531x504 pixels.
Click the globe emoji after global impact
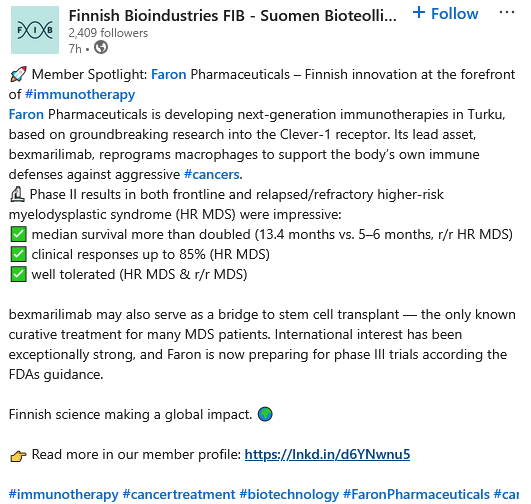click(265, 414)
